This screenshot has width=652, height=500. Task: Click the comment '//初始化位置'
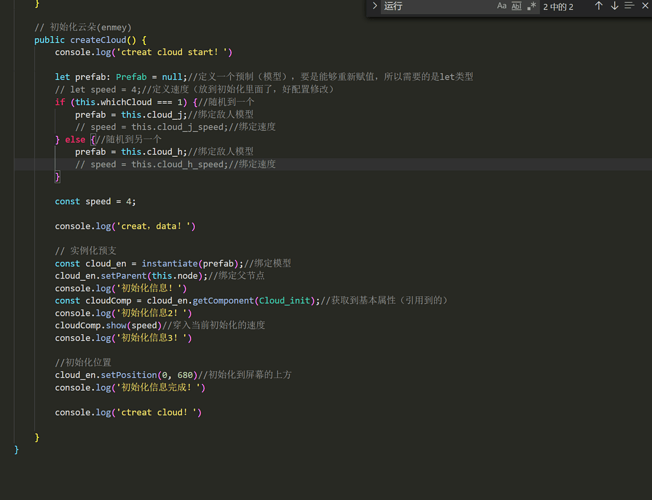(x=83, y=362)
